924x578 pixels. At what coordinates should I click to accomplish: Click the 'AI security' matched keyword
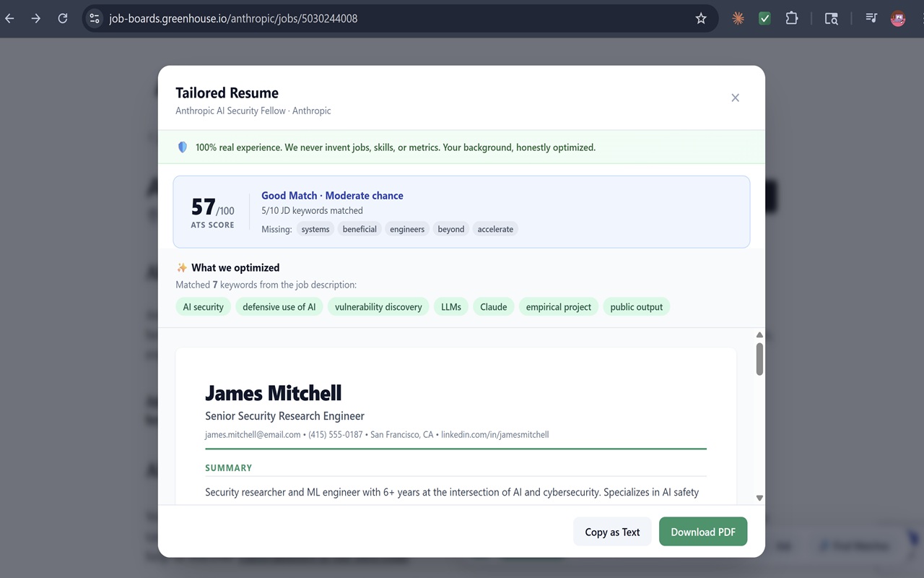(203, 307)
